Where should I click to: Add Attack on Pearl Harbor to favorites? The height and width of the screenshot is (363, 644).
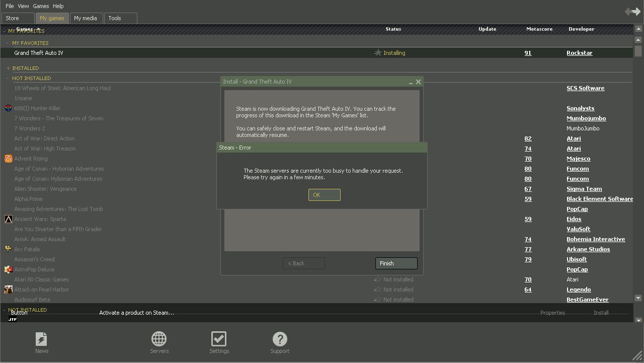pos(377,289)
